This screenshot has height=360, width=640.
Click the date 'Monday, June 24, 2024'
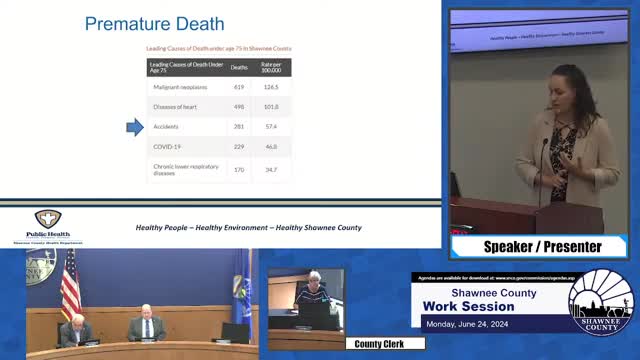(467, 324)
